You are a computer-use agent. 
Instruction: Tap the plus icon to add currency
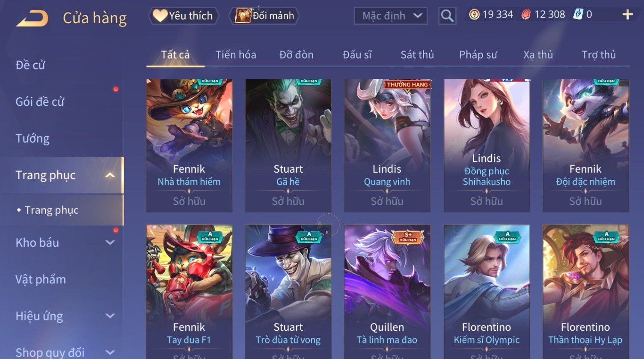627,15
